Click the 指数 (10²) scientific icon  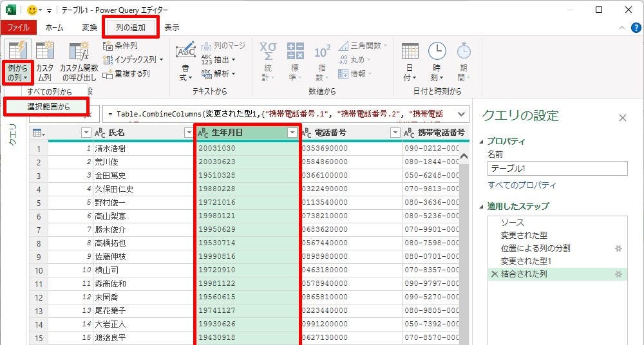click(322, 53)
